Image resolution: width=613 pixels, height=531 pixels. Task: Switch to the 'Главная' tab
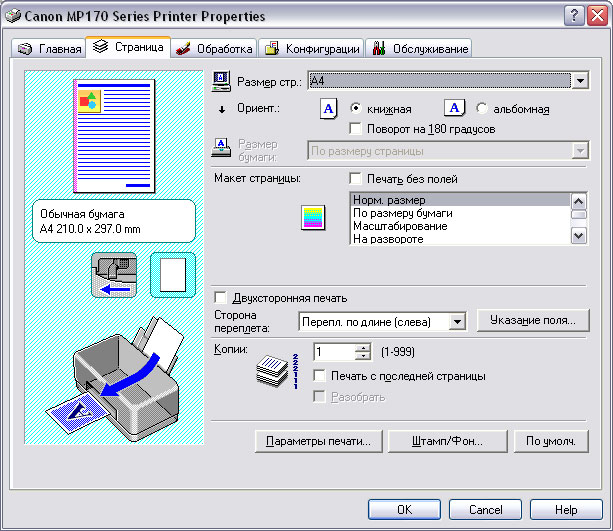(50, 48)
